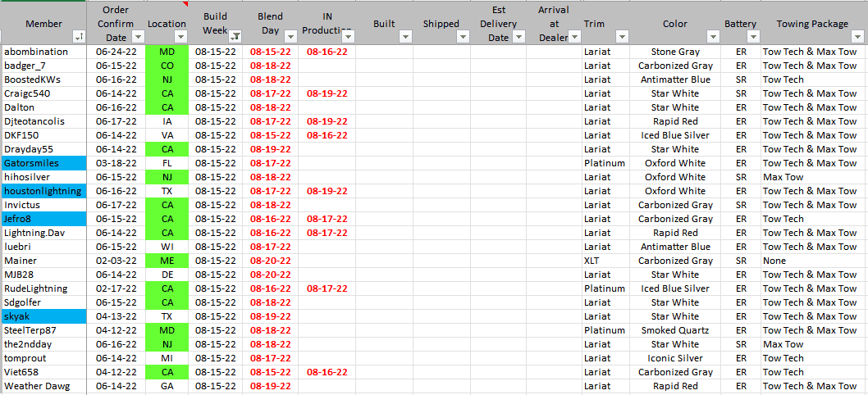
Task: Open the Trim column filter dropdown
Action: (621, 37)
